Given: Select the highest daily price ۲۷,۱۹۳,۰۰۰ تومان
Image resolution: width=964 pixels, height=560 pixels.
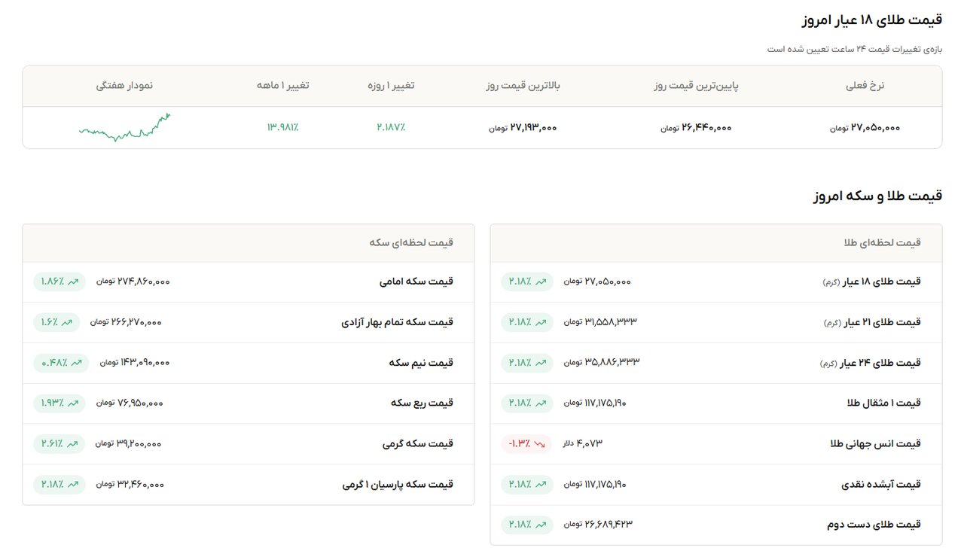Looking at the screenshot, I should [x=523, y=128].
